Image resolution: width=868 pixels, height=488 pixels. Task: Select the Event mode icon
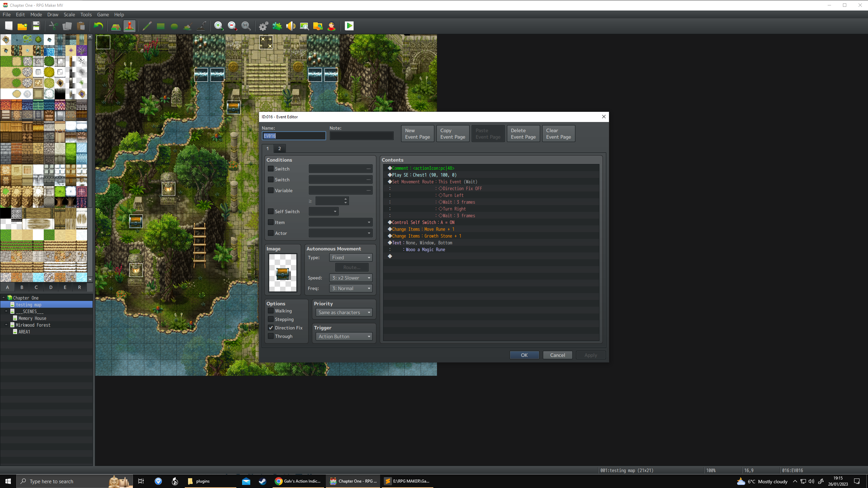point(130,26)
